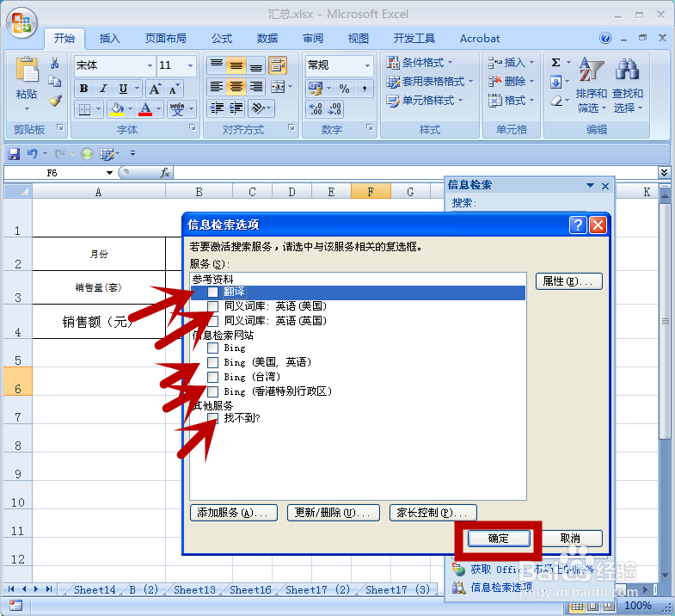Viewport: 675px width, 616px height.
Task: Open the 公式 ribbon tab
Action: (222, 39)
